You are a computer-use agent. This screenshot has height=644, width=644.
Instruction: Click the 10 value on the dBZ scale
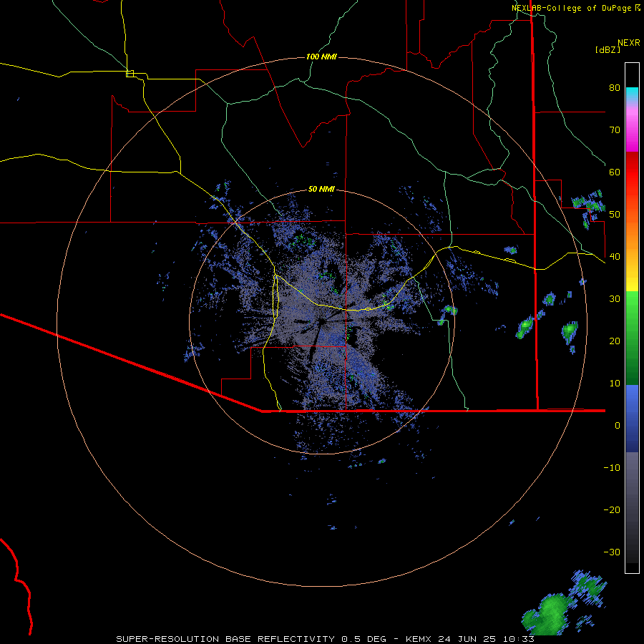615,384
